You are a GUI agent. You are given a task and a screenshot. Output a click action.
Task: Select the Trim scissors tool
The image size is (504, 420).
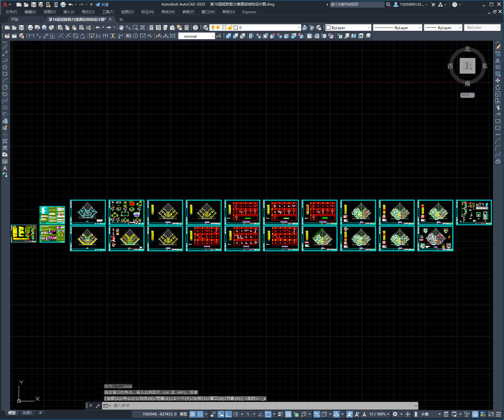498,107
